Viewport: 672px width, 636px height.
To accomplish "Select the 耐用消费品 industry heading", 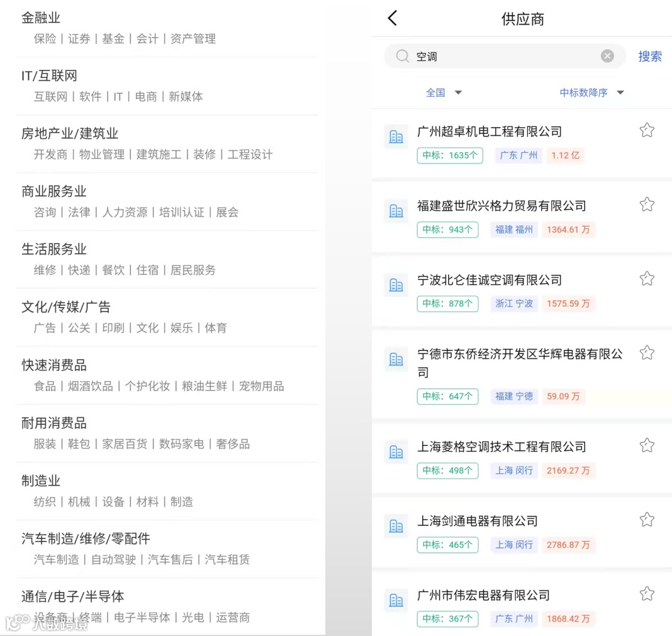I will (54, 423).
